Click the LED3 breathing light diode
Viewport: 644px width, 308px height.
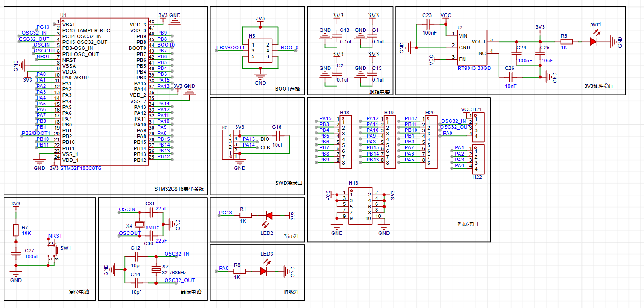point(263,271)
